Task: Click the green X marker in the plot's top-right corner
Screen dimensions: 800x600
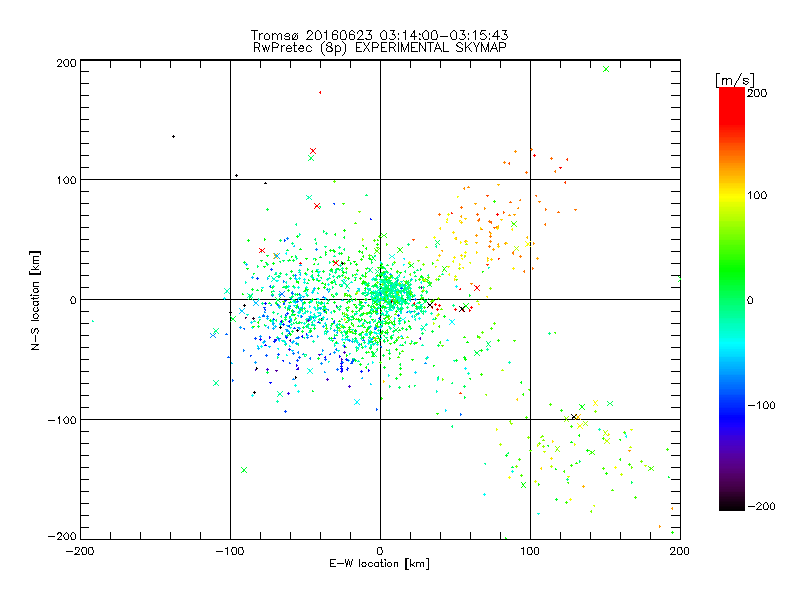Action: tap(606, 69)
